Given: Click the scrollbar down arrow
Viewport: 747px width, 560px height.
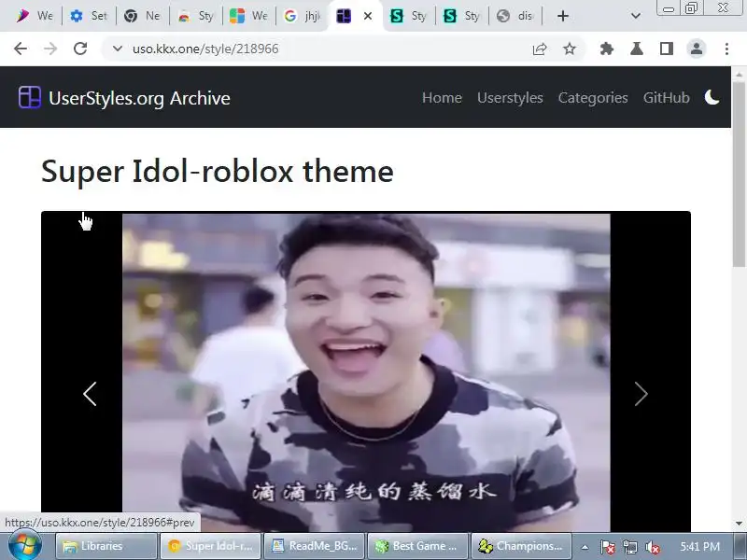Looking at the screenshot, I should pyautogui.click(x=739, y=524).
